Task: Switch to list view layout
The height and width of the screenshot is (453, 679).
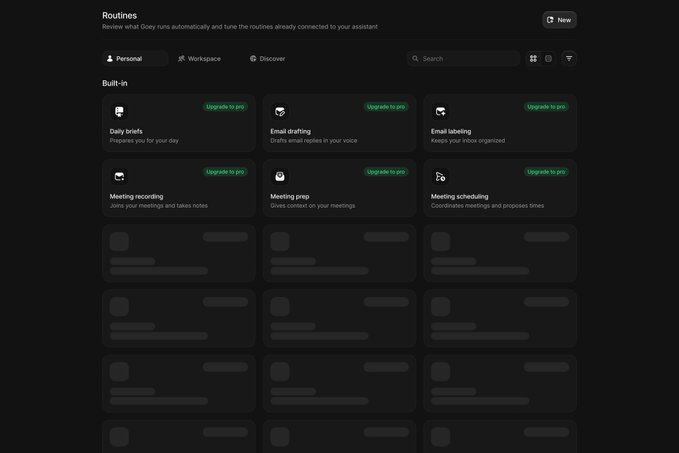Action: [548, 58]
